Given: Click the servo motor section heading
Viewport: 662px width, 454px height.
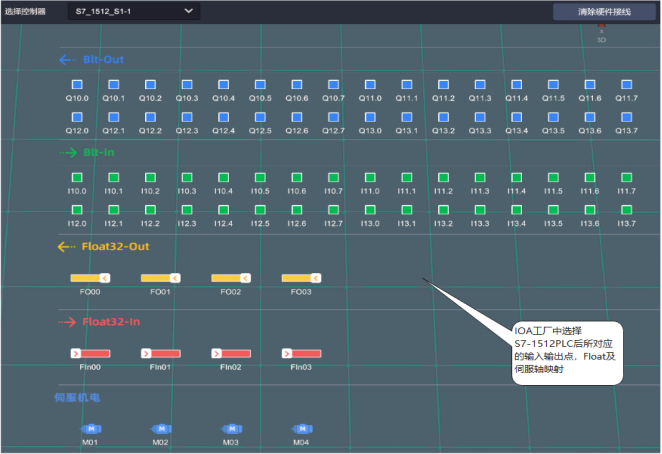Looking at the screenshot, I should point(77,397).
